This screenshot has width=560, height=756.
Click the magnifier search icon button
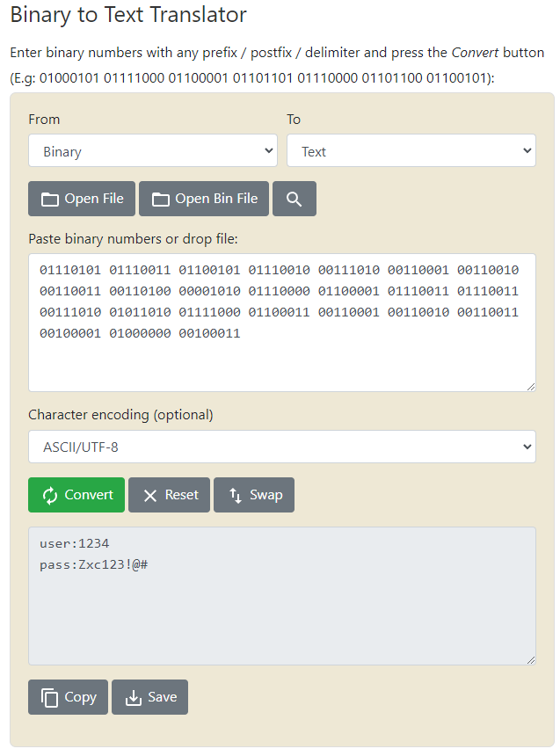(295, 199)
